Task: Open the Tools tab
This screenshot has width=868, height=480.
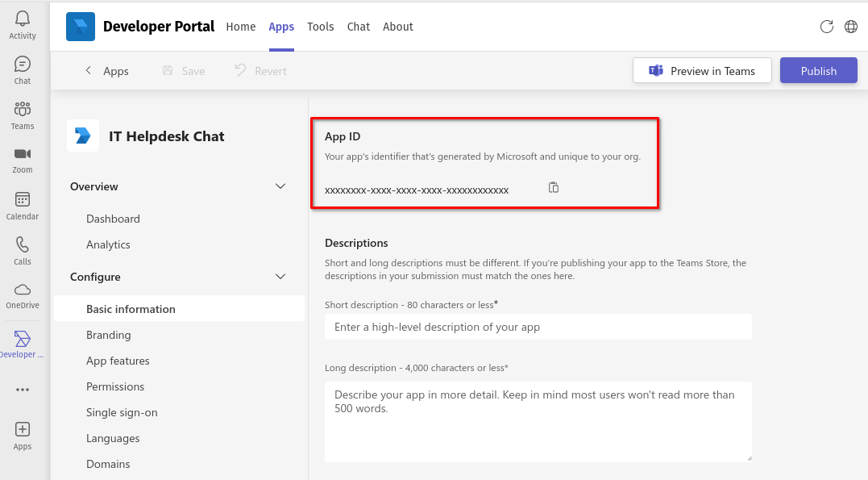Action: pyautogui.click(x=321, y=27)
